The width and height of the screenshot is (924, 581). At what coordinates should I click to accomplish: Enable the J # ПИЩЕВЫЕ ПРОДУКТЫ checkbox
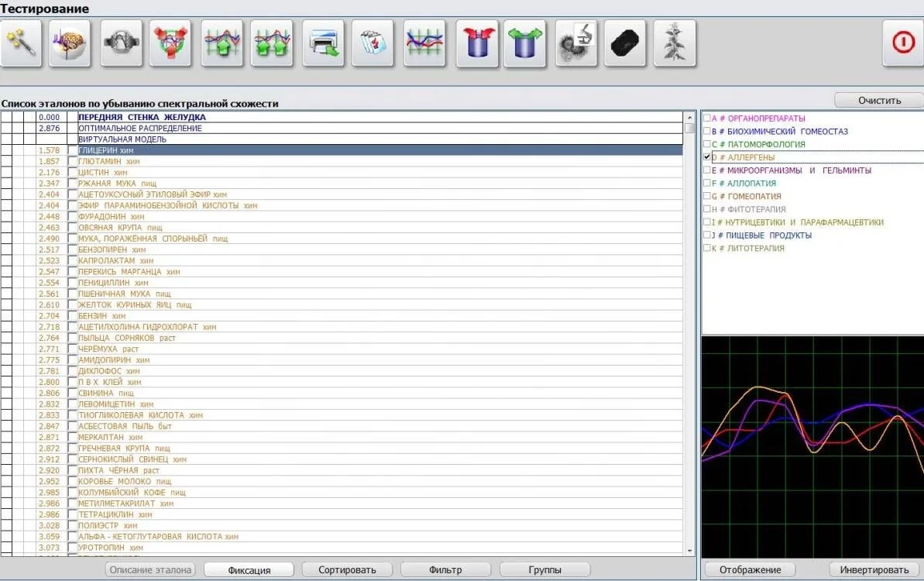point(707,235)
